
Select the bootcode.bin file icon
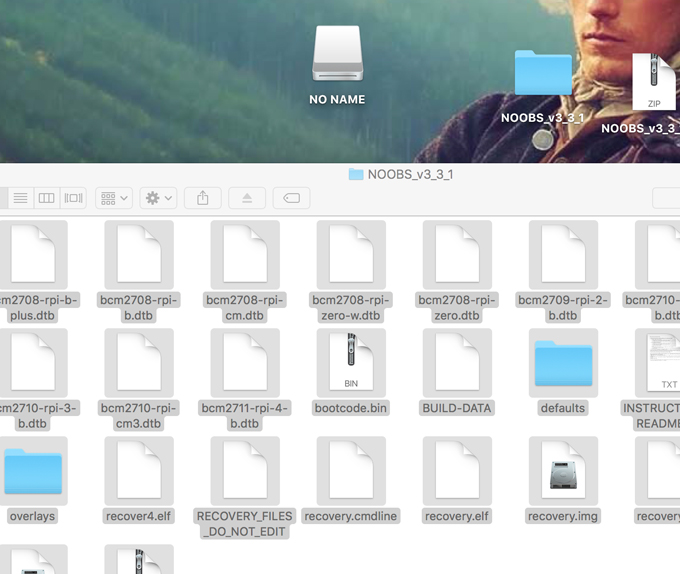[x=351, y=362]
